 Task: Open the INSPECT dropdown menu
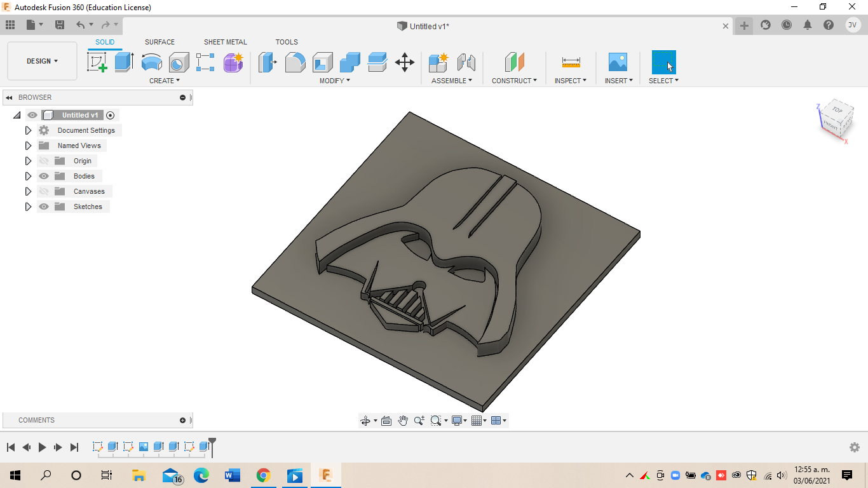click(571, 81)
